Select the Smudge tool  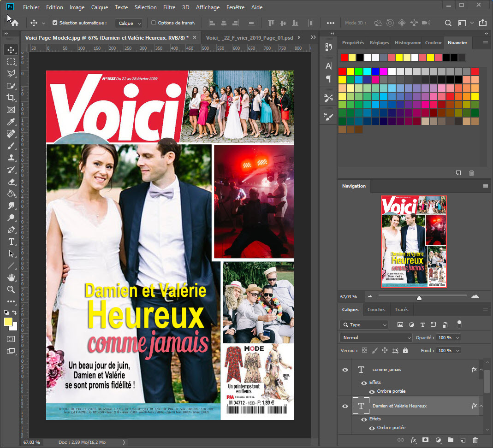[11, 206]
